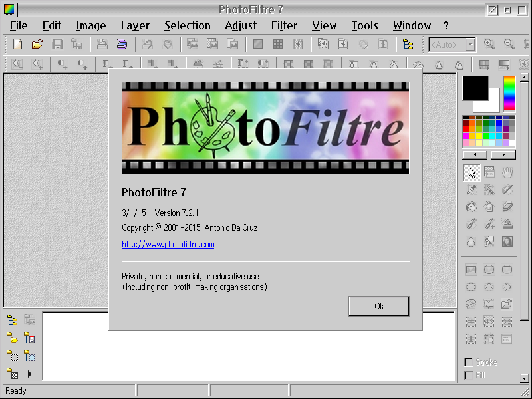The image size is (532, 399).
Task: Click the PhotoFiltre app icon in title bar
Action: click(x=9, y=9)
